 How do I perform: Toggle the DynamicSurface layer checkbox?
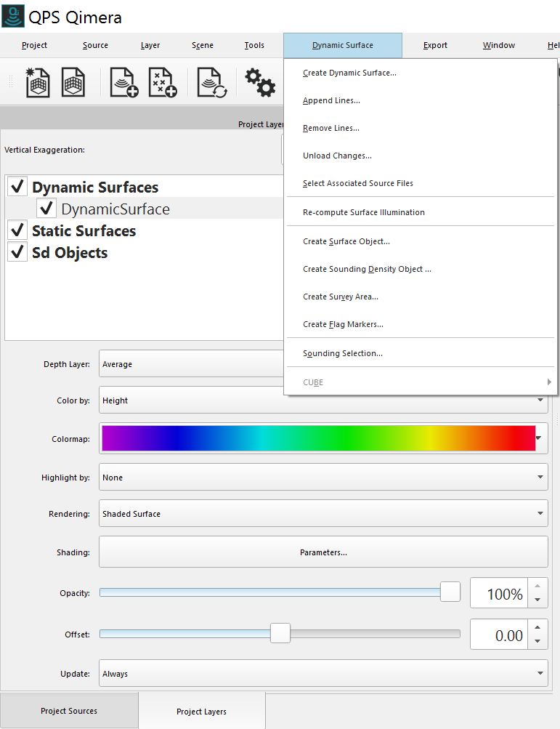coord(46,209)
